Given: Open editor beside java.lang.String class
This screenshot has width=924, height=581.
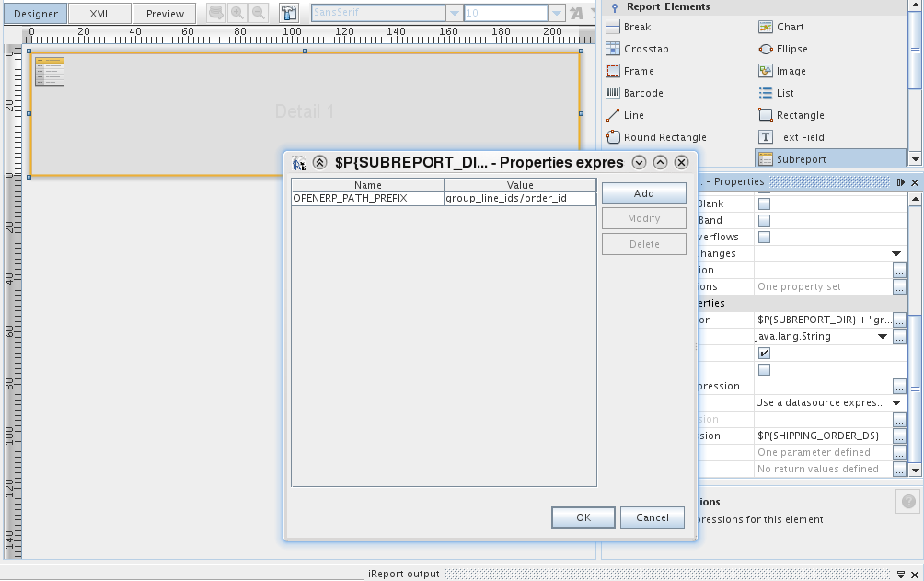Looking at the screenshot, I should pos(899,337).
